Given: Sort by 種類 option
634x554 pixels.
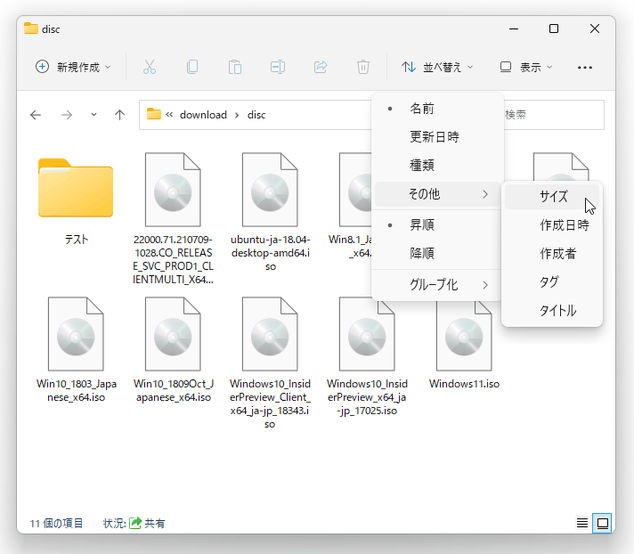Looking at the screenshot, I should (437, 165).
